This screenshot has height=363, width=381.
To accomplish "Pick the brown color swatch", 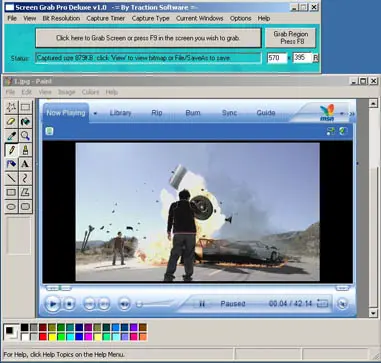I will pyautogui.click(x=143, y=327).
